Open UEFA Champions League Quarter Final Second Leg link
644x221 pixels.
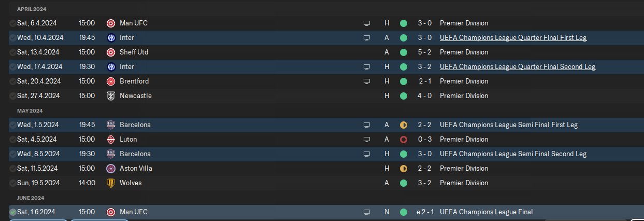[518, 67]
